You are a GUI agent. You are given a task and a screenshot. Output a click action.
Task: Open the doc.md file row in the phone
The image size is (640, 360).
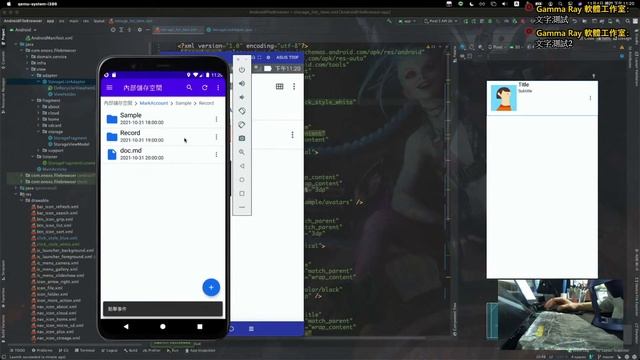tap(162, 154)
